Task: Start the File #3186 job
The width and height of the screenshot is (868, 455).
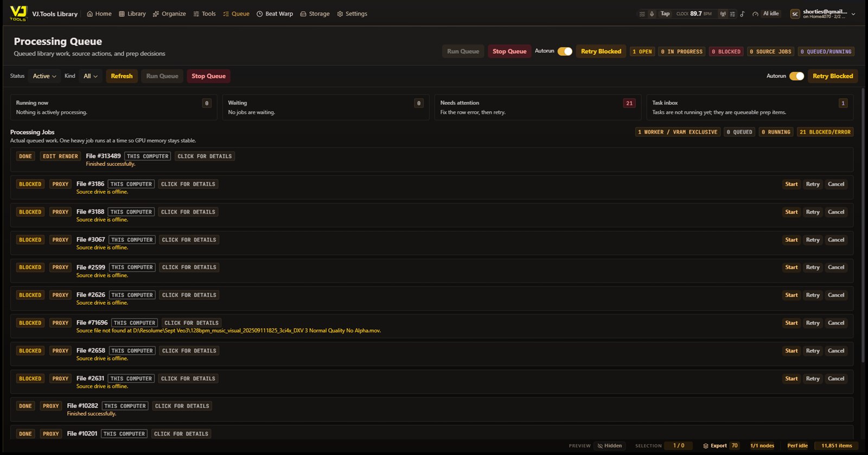Action: pyautogui.click(x=792, y=184)
